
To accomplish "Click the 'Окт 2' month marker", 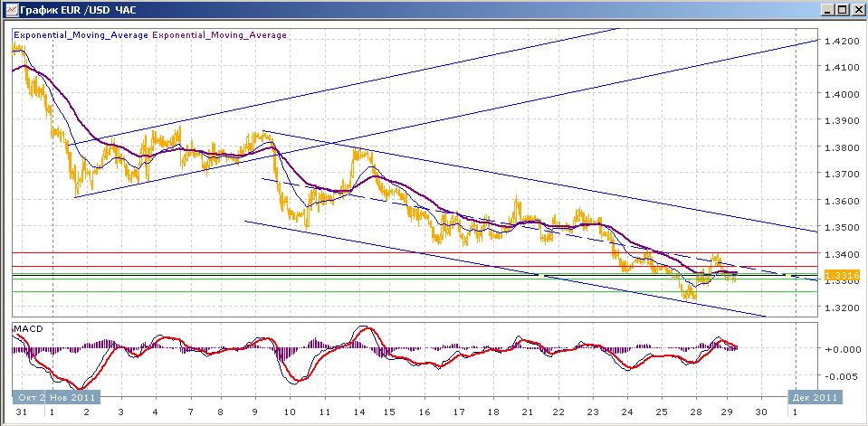I will pos(29,397).
